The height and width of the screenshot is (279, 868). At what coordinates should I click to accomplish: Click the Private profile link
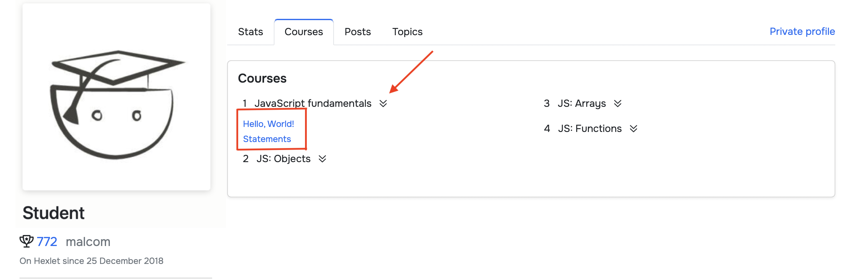[802, 32]
